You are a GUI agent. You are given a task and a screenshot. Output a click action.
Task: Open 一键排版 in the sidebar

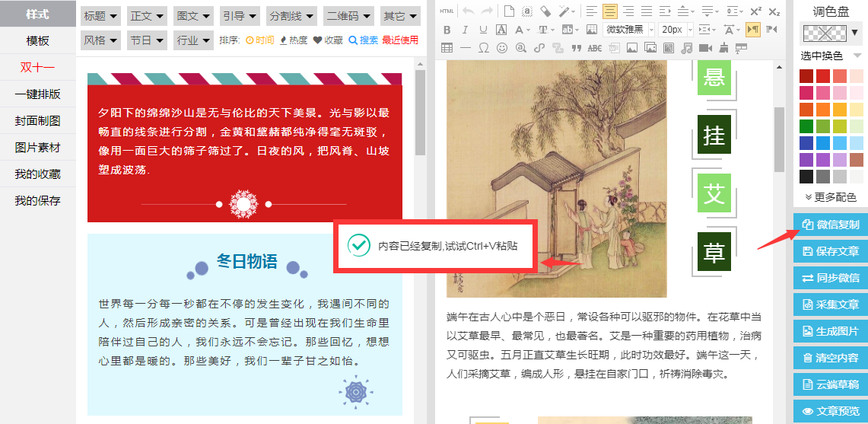point(37,94)
